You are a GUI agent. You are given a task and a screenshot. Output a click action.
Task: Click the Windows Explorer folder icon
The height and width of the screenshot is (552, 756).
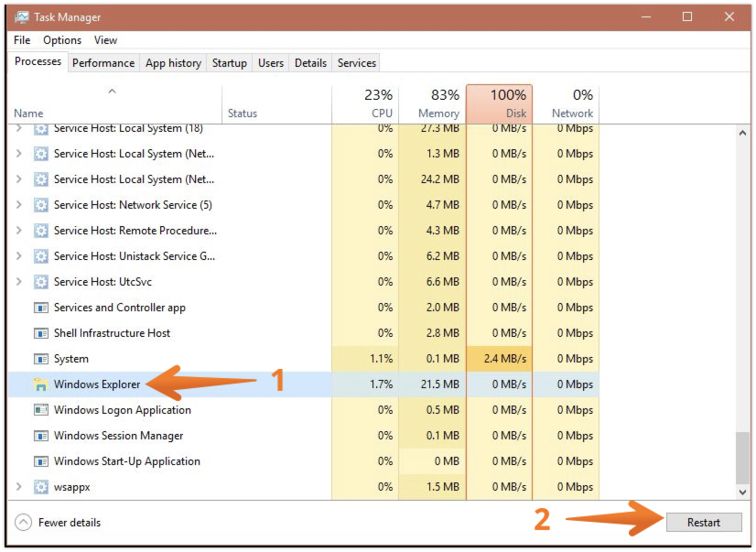pos(40,384)
